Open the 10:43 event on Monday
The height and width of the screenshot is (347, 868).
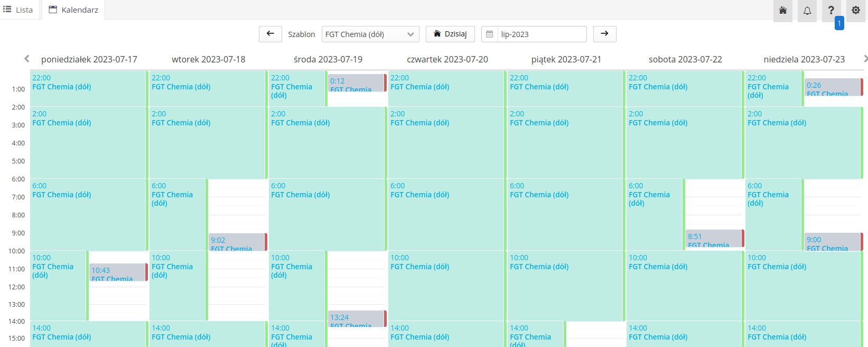point(117,272)
